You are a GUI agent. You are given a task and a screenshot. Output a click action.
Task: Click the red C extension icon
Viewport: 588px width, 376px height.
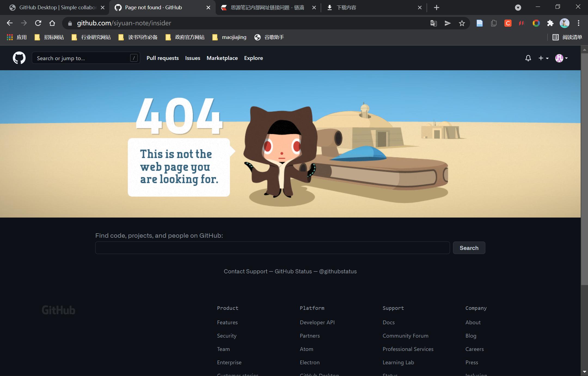[508, 23]
